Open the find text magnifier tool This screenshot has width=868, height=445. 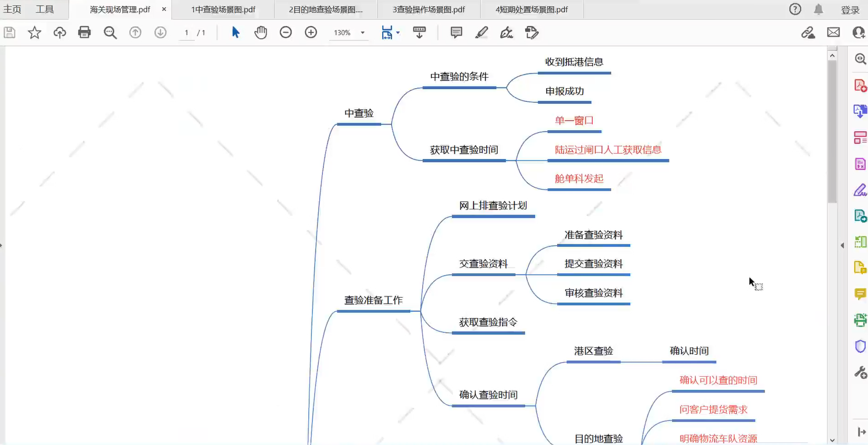pos(110,33)
